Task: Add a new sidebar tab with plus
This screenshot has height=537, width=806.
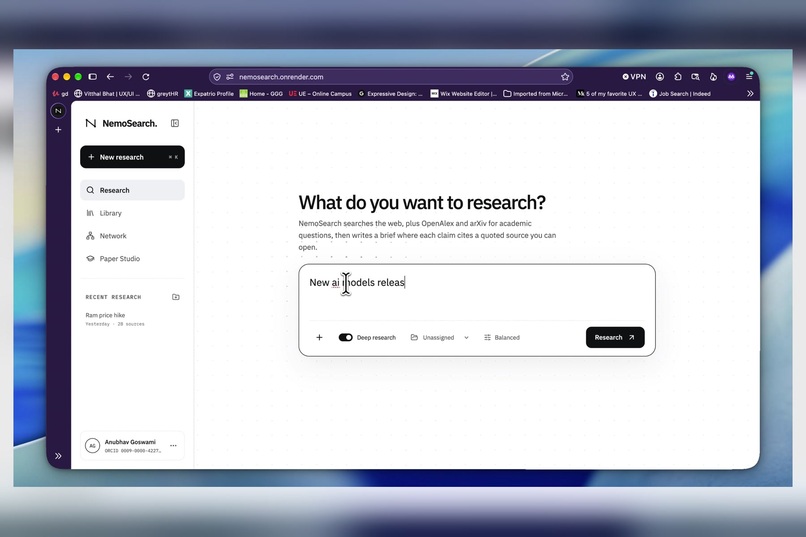Action: (58, 129)
